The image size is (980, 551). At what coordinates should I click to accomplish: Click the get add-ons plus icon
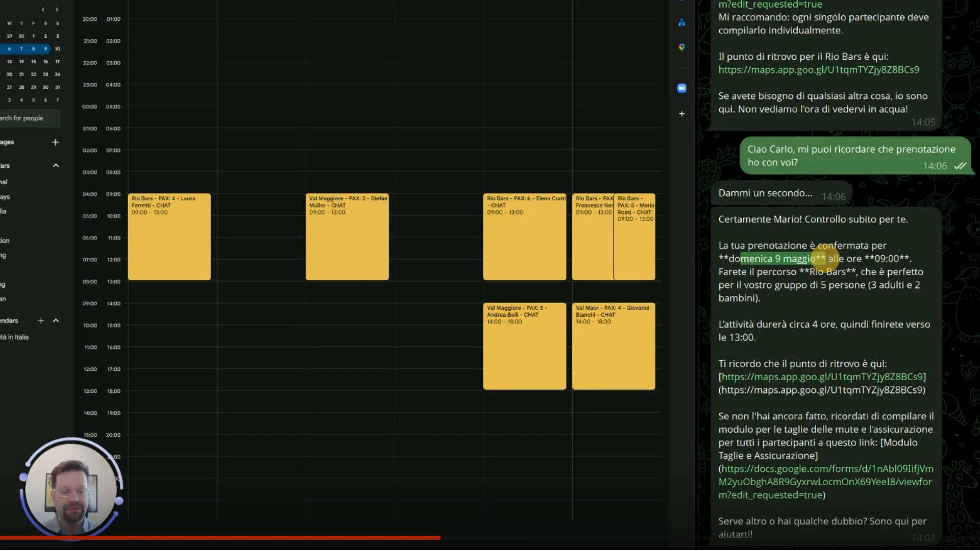click(x=681, y=114)
